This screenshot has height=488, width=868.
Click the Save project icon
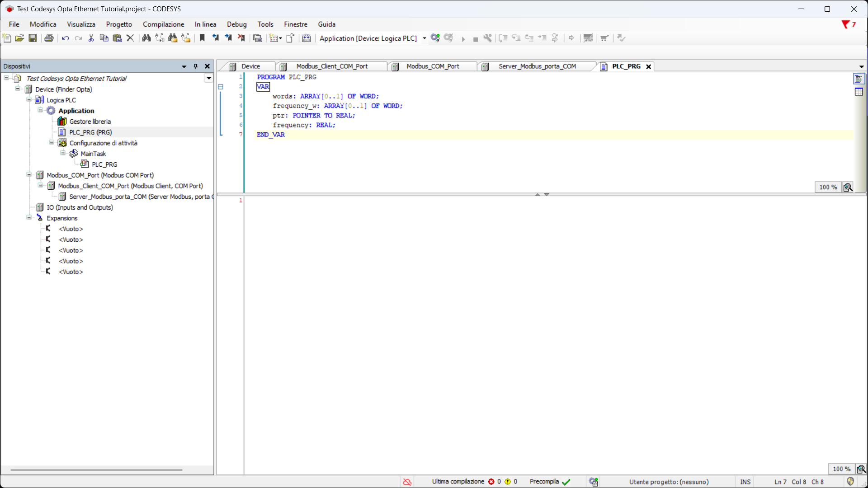pyautogui.click(x=33, y=38)
